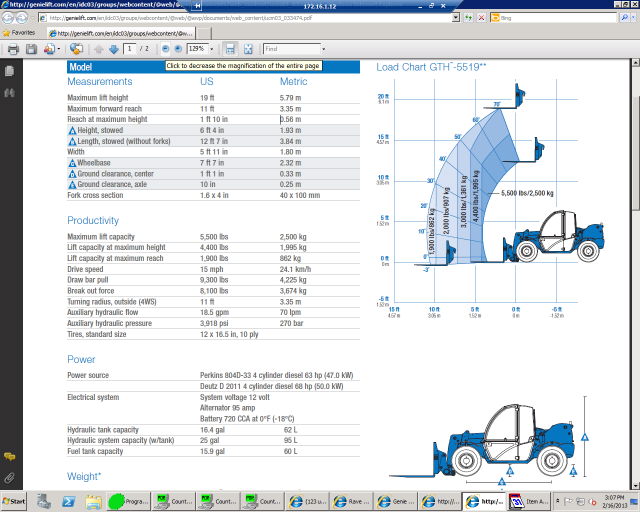Save a copy with the floppy disk icon
640x512 pixels.
pyautogui.click(x=31, y=49)
